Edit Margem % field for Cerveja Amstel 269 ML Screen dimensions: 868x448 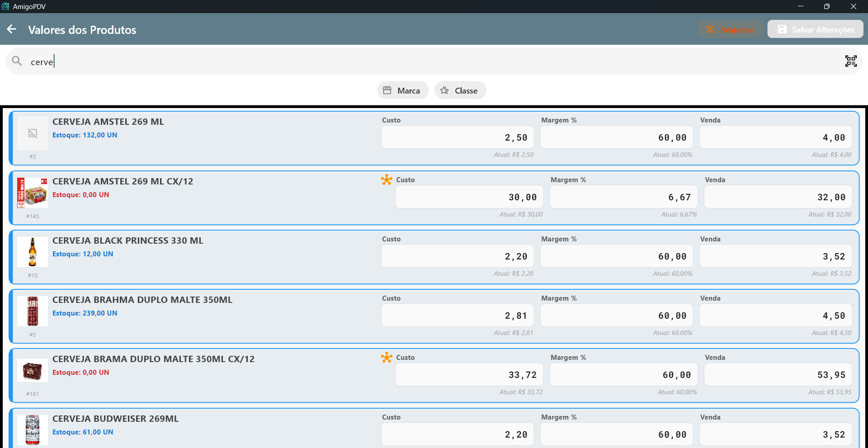(x=617, y=137)
